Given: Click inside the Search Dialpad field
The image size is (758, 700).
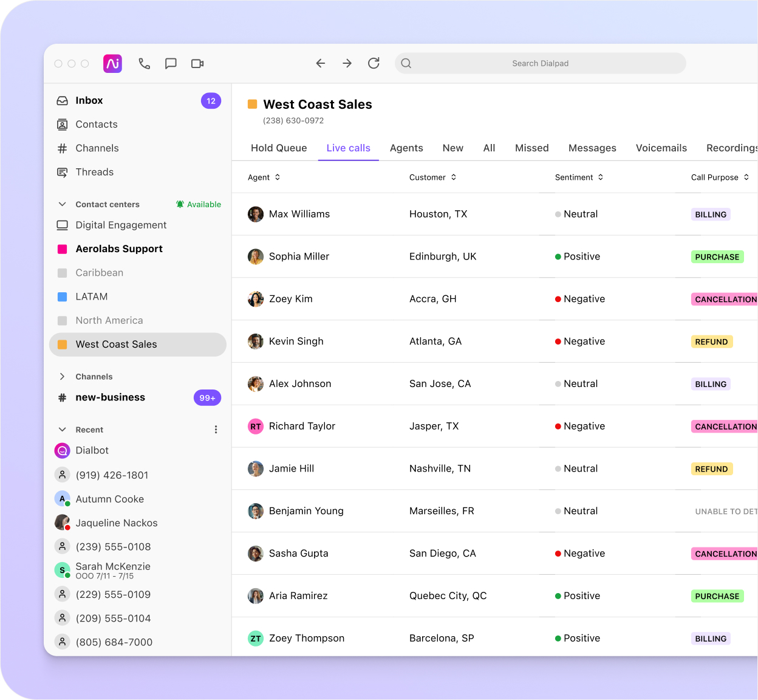Looking at the screenshot, I should [540, 63].
